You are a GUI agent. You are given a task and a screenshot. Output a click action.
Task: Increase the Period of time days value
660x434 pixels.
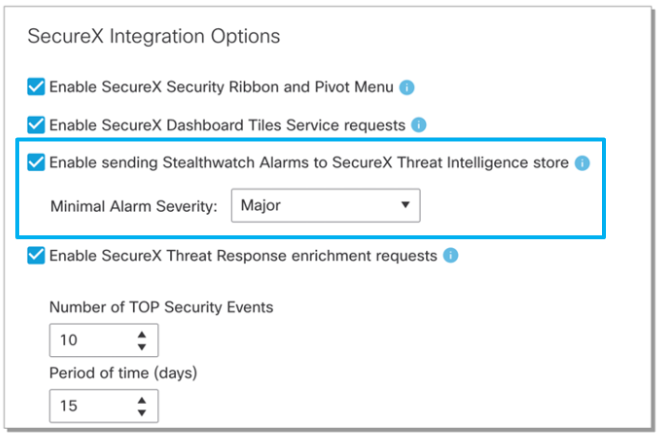pyautogui.click(x=142, y=400)
